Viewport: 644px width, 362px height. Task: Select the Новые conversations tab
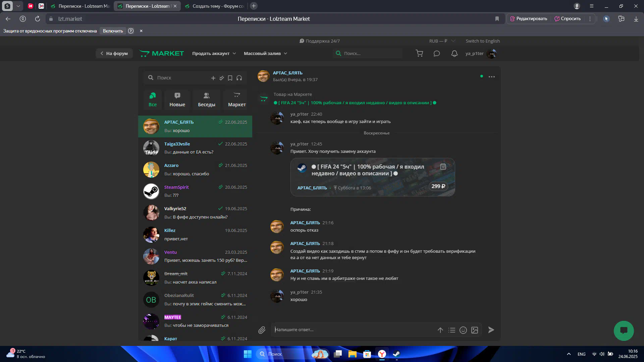coord(177,100)
